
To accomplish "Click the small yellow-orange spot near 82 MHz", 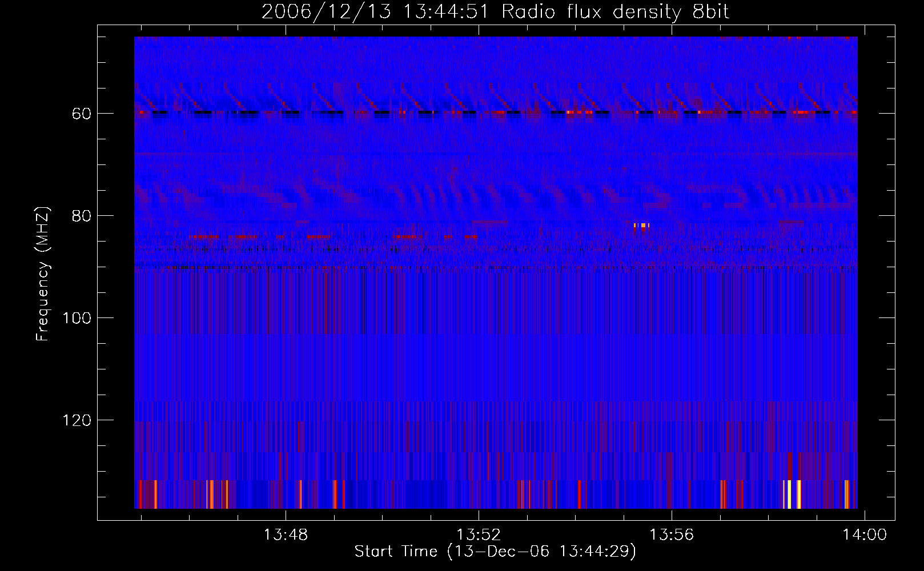I will [x=641, y=226].
